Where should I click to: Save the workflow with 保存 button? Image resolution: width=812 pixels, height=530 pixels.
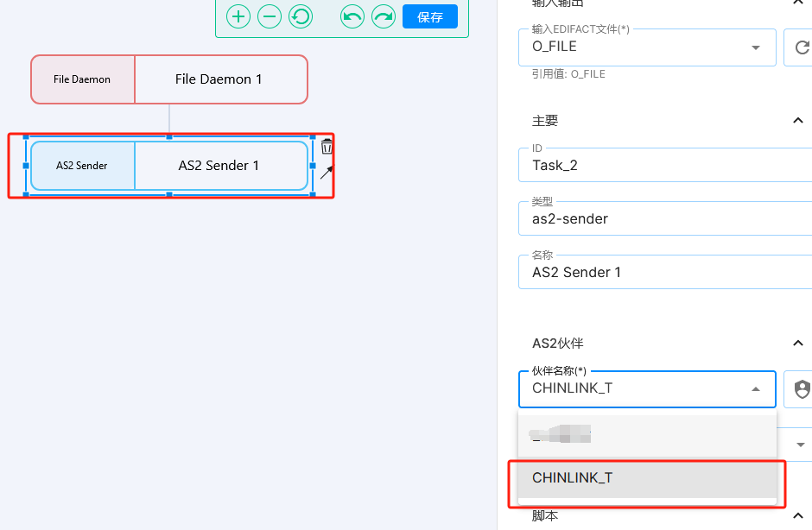(430, 16)
